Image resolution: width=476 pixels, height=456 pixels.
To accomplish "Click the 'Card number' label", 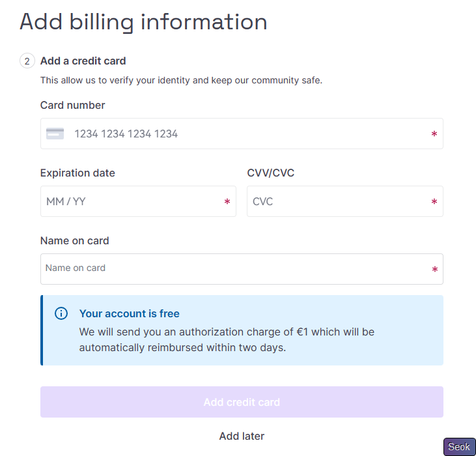I will click(x=72, y=105).
